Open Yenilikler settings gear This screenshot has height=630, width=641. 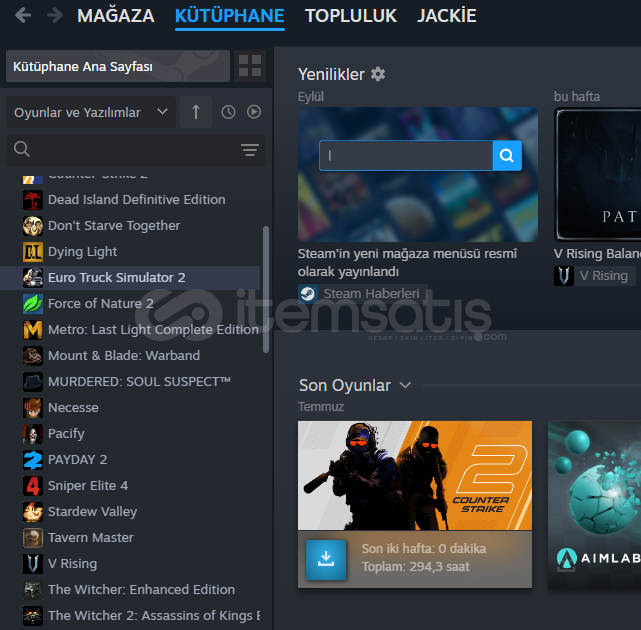point(378,74)
